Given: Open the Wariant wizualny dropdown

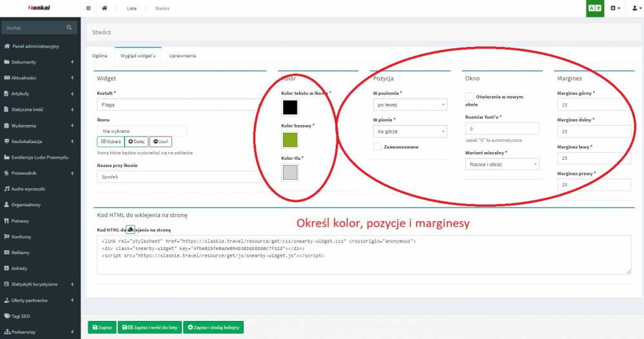Looking at the screenshot, I should (502, 164).
